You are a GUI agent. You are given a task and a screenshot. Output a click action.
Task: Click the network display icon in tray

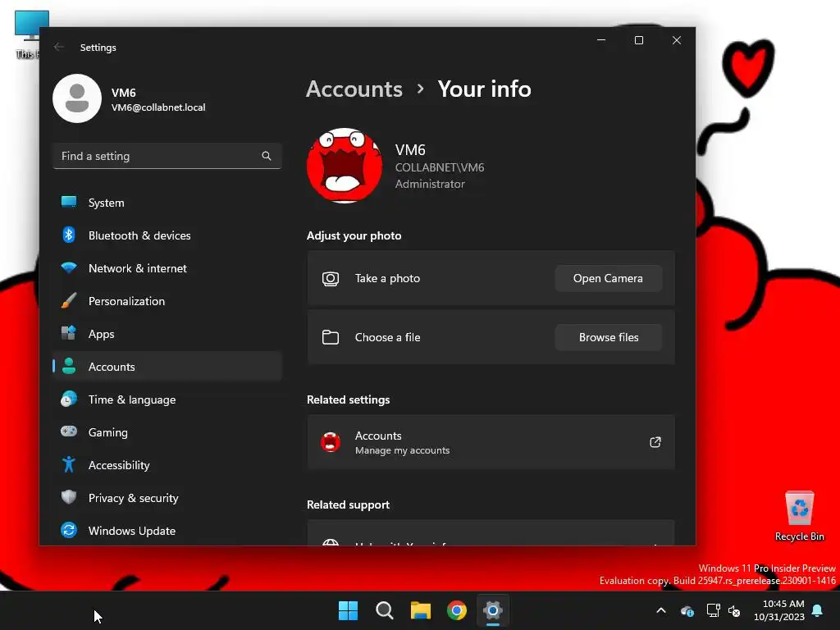(x=713, y=610)
